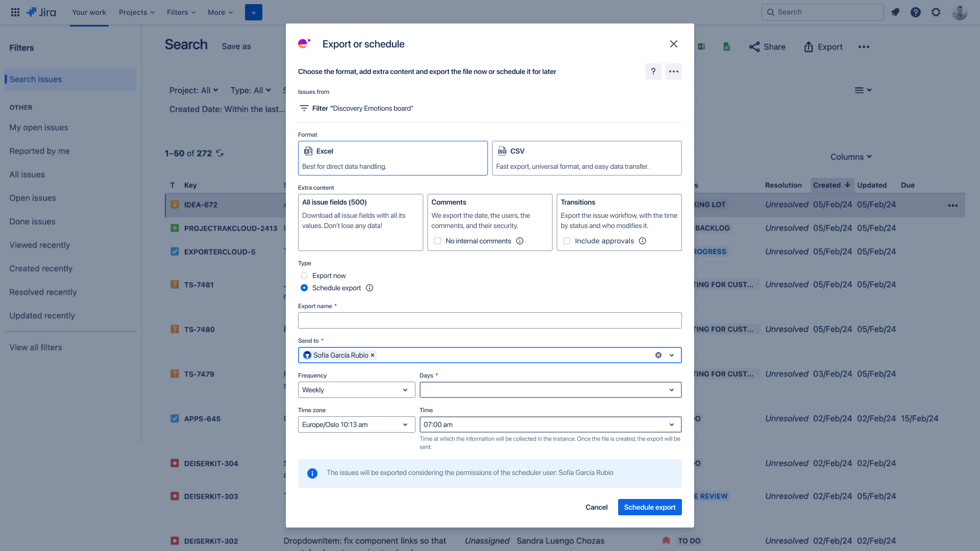Open the Frequency Weekly dropdown

pos(356,390)
